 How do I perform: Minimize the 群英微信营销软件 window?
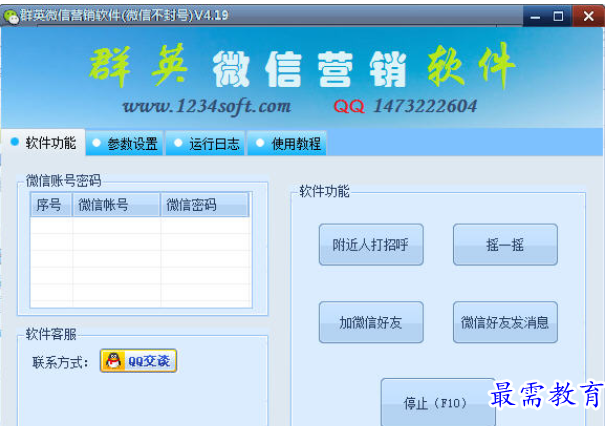[x=536, y=17]
